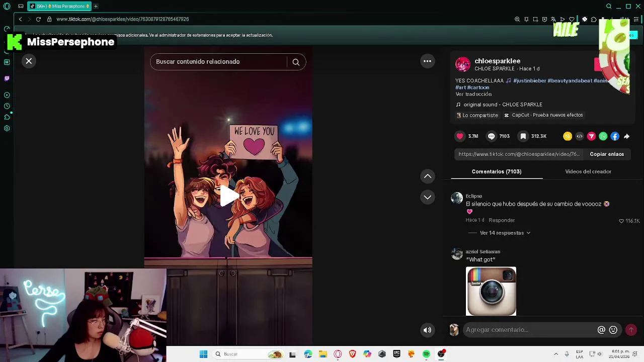644x362 pixels.
Task: Focus the Agregar comentario input field
Action: pyautogui.click(x=528, y=330)
